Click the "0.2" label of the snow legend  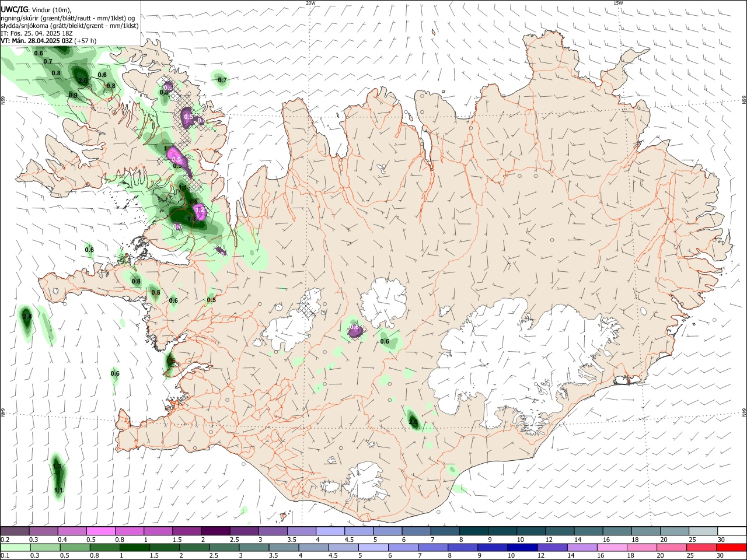tap(5, 540)
